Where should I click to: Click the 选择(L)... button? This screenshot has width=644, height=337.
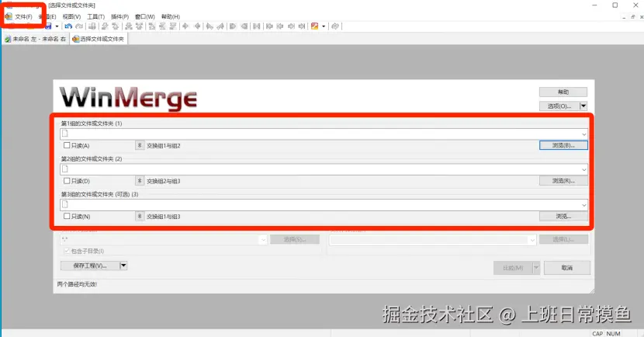pos(563,239)
